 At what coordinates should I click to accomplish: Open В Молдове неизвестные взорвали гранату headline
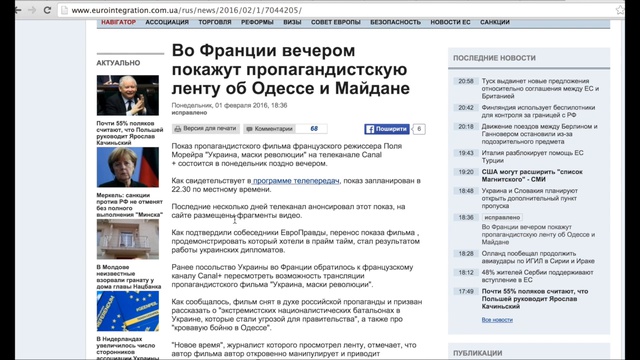click(129, 277)
